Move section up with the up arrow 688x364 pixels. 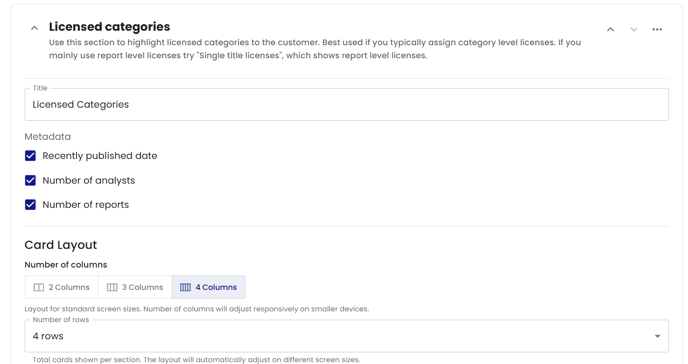[610, 29]
